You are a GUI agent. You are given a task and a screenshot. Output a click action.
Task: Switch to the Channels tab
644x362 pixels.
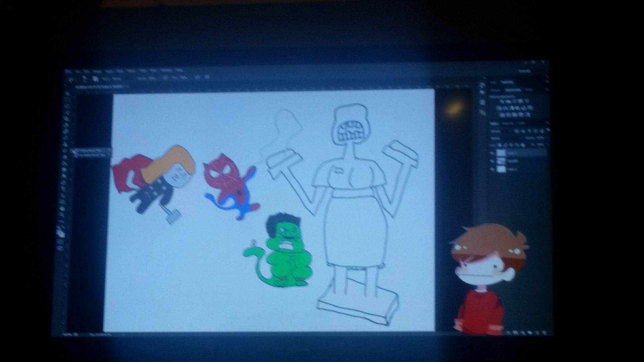click(507, 123)
